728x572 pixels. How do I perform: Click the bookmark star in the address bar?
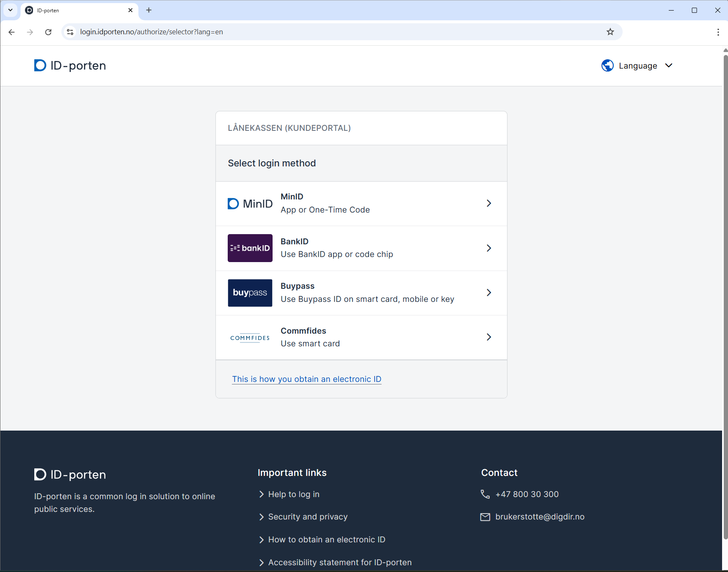pyautogui.click(x=610, y=32)
